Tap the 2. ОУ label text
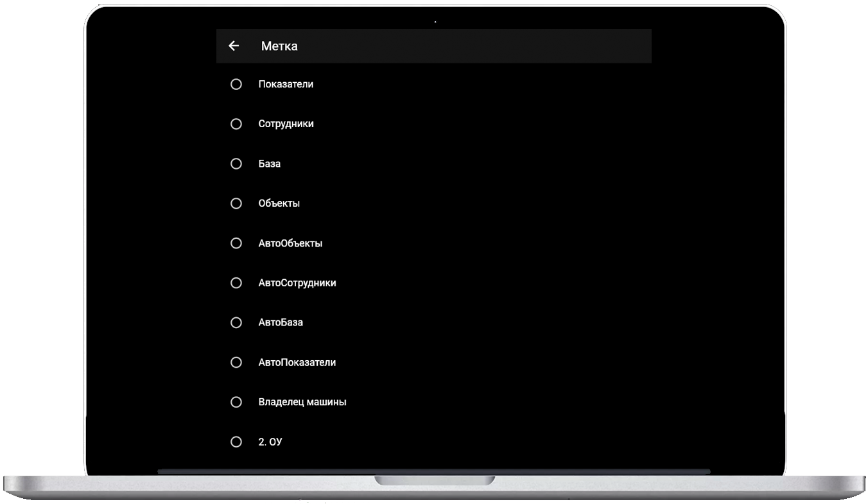The height and width of the screenshot is (504, 868). [270, 442]
